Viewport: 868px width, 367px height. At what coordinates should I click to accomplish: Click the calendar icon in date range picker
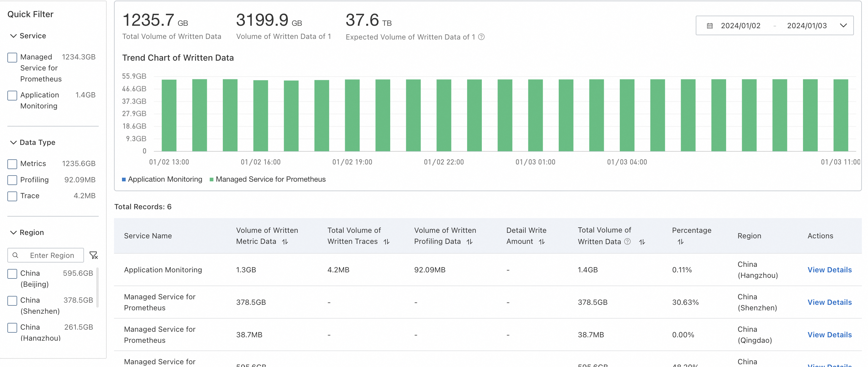point(710,26)
